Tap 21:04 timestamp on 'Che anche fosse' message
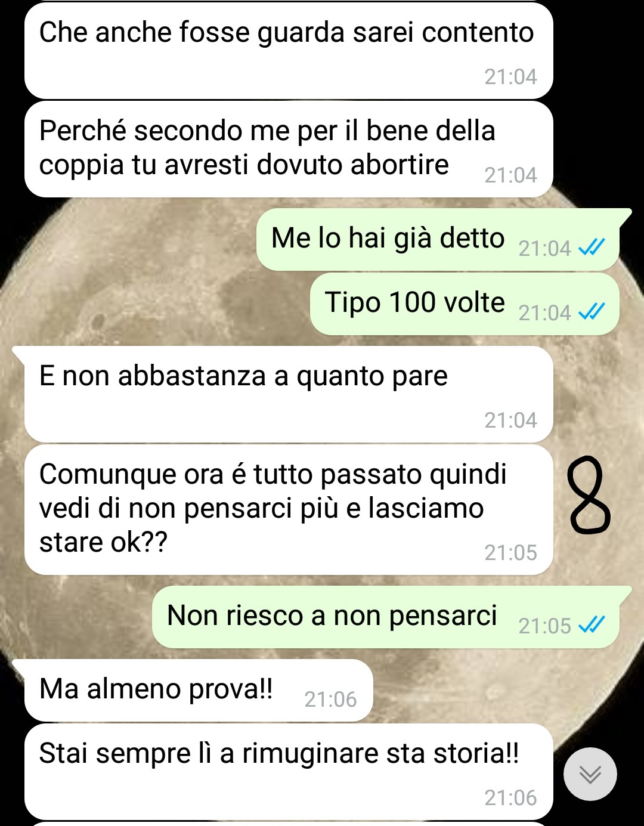644x826 pixels. [x=510, y=77]
